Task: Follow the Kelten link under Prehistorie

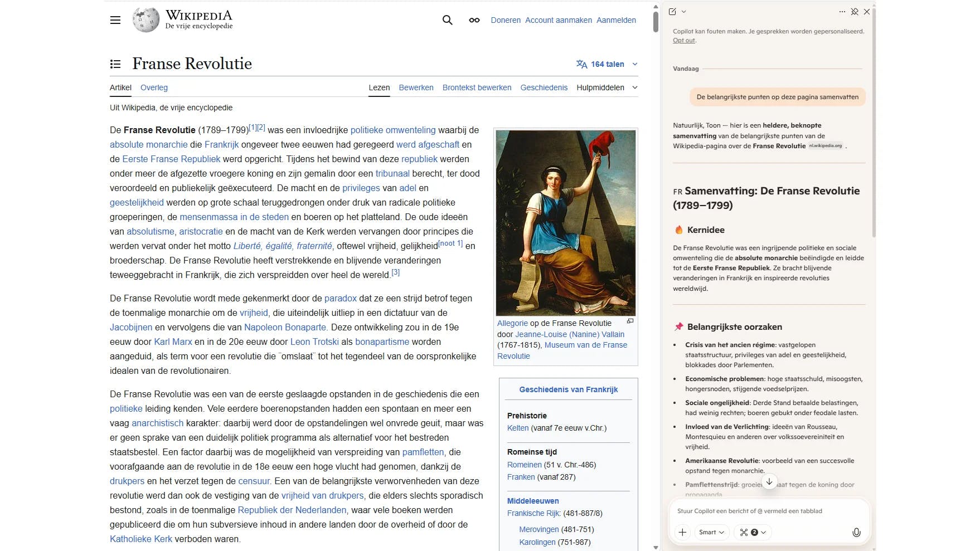Action: (x=518, y=428)
